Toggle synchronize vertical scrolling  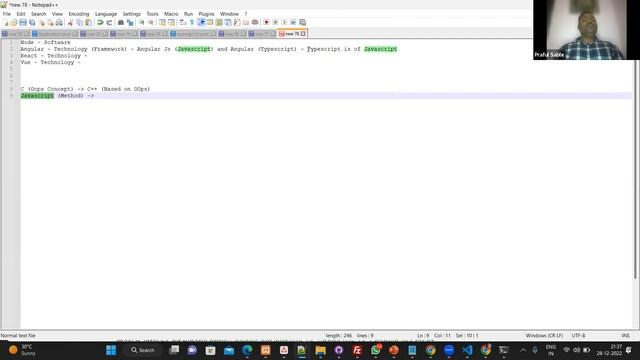(x=162, y=22)
